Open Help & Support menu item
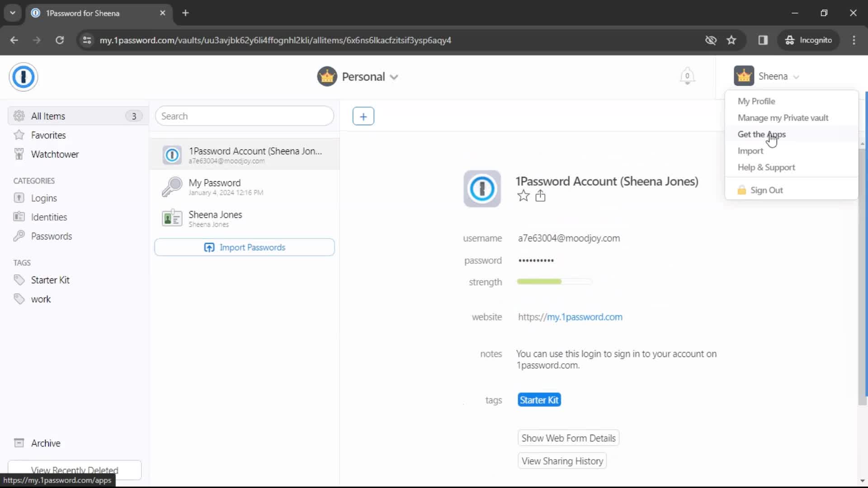This screenshot has height=488, width=868. (x=766, y=168)
